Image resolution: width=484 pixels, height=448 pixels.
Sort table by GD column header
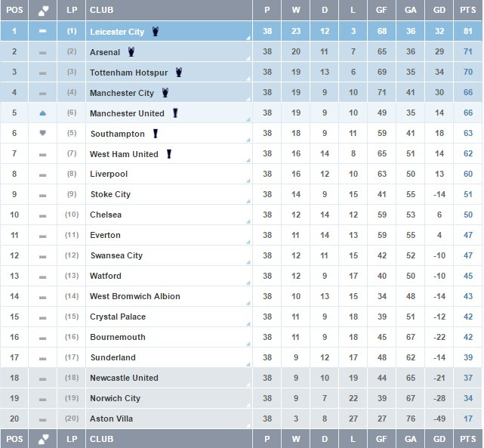tap(439, 10)
